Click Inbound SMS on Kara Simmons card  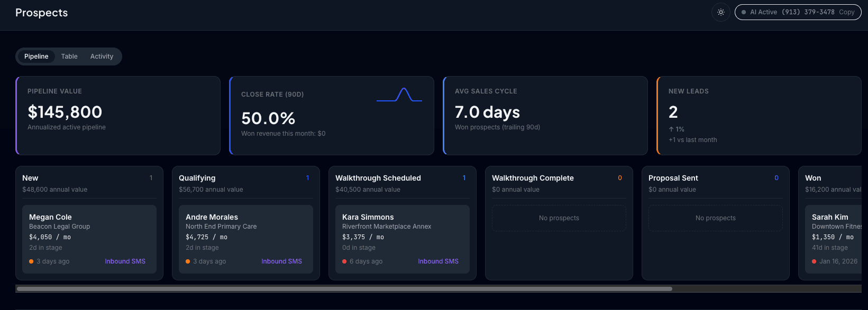pyautogui.click(x=438, y=261)
